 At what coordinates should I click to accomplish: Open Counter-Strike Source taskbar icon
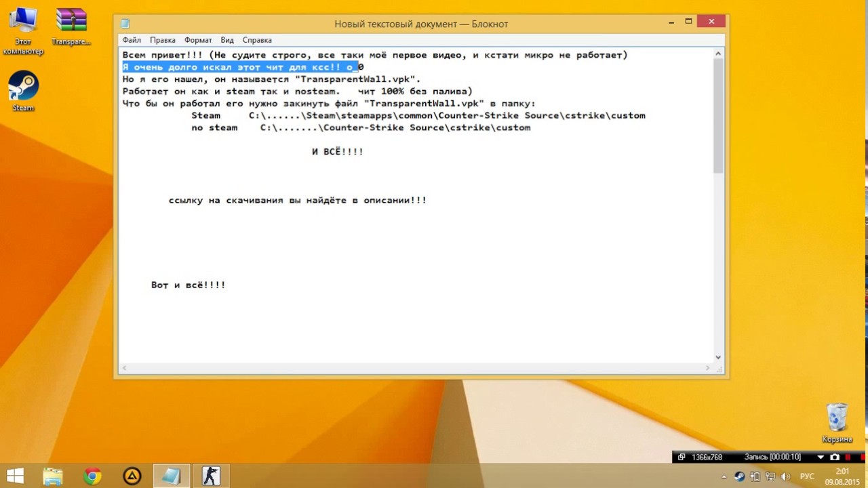click(211, 476)
